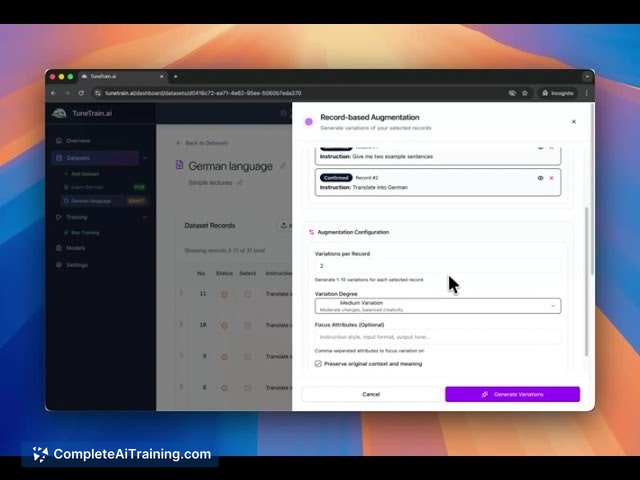This screenshot has width=640, height=480.
Task: Click the Settings gear icon in sidebar
Action: 59,265
